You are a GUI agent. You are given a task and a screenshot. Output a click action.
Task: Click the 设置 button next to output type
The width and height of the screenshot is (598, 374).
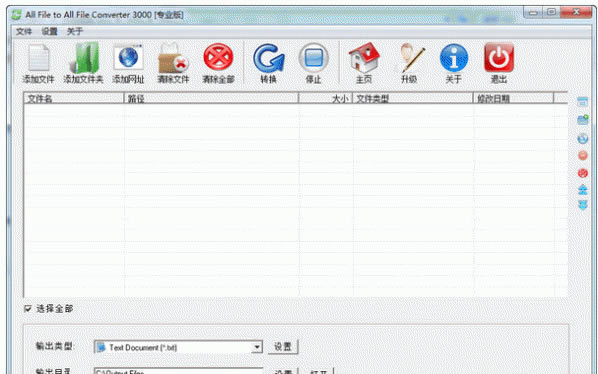[x=283, y=347]
